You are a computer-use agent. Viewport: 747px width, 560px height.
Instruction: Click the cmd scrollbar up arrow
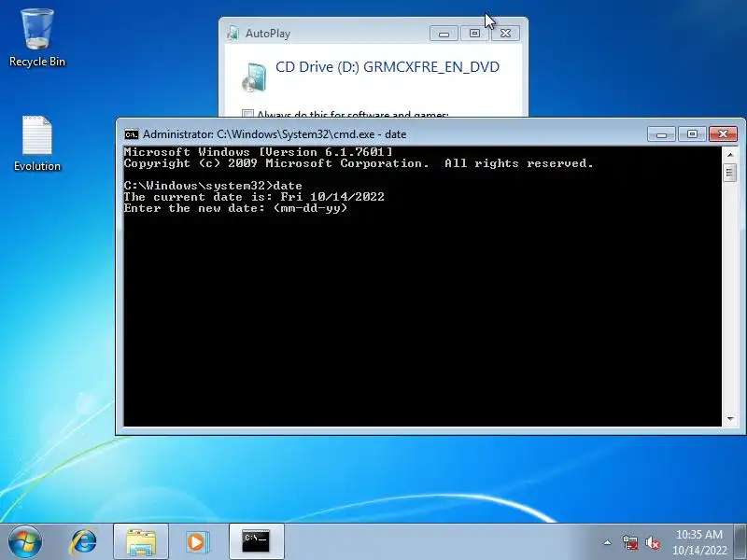point(730,154)
